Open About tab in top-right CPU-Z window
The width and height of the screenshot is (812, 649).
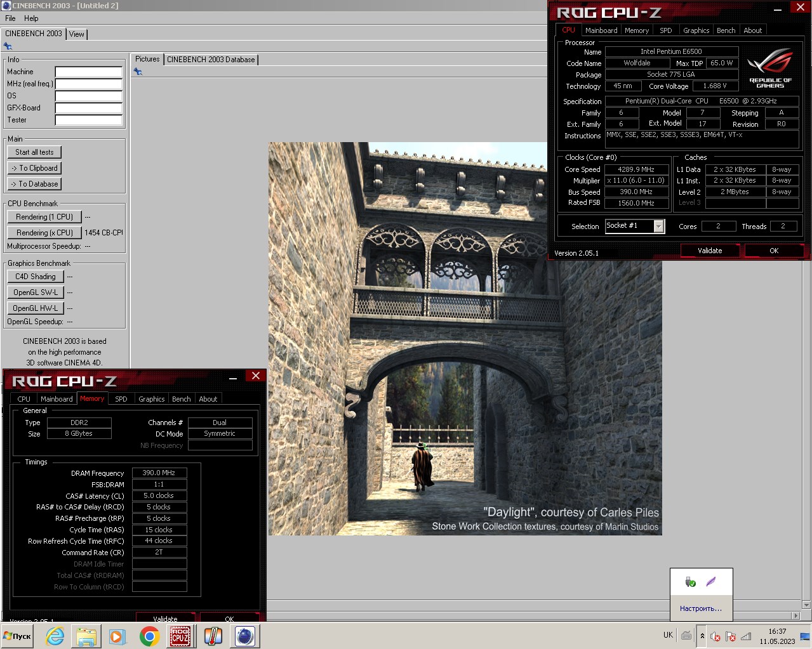coord(753,30)
